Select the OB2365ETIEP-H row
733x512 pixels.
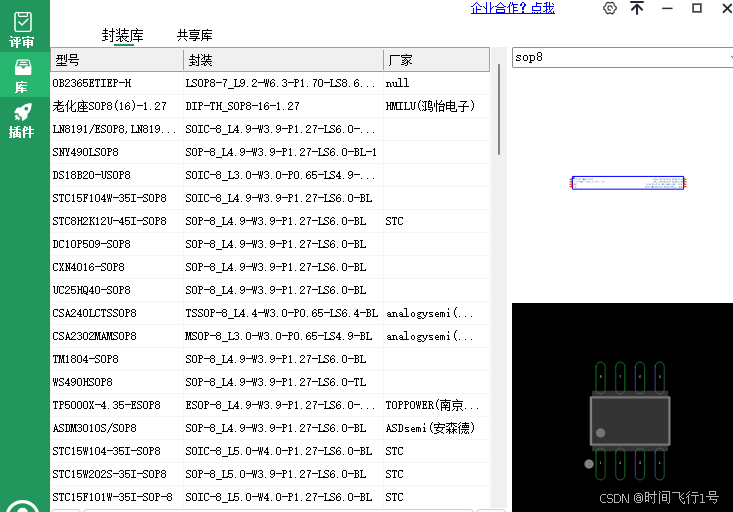pos(270,83)
